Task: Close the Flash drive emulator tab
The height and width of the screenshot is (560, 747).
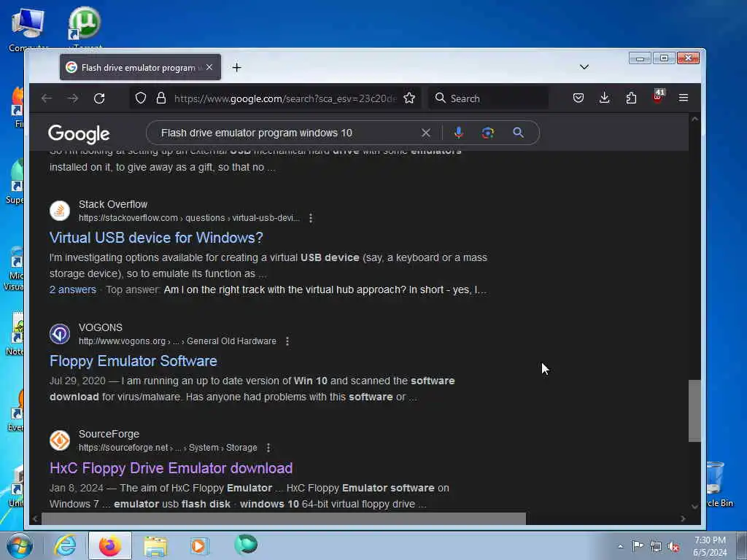Action: tap(209, 68)
